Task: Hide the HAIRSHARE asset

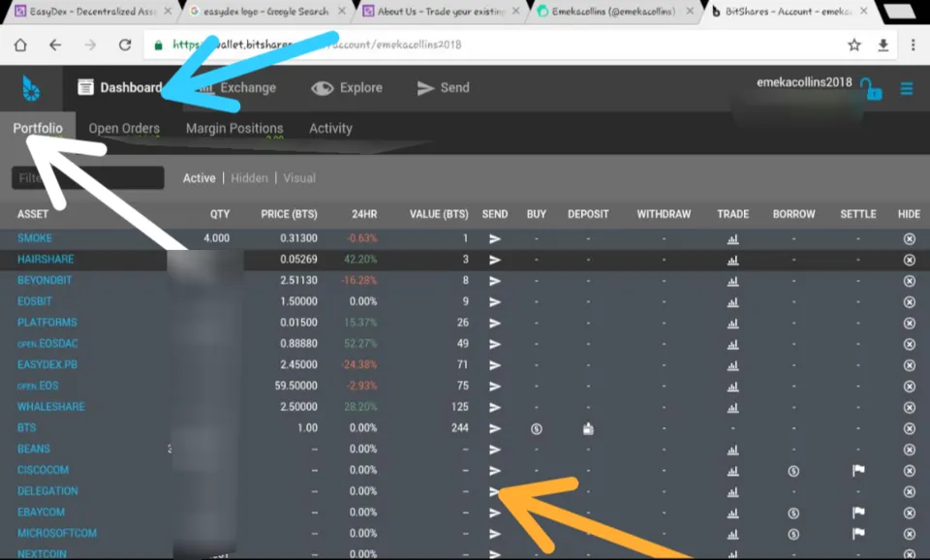Action: tap(910, 260)
